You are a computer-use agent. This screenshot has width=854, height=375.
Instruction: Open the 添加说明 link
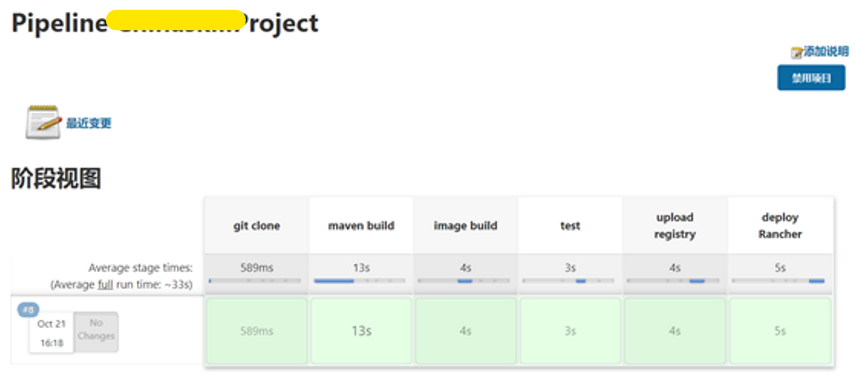pos(826,52)
